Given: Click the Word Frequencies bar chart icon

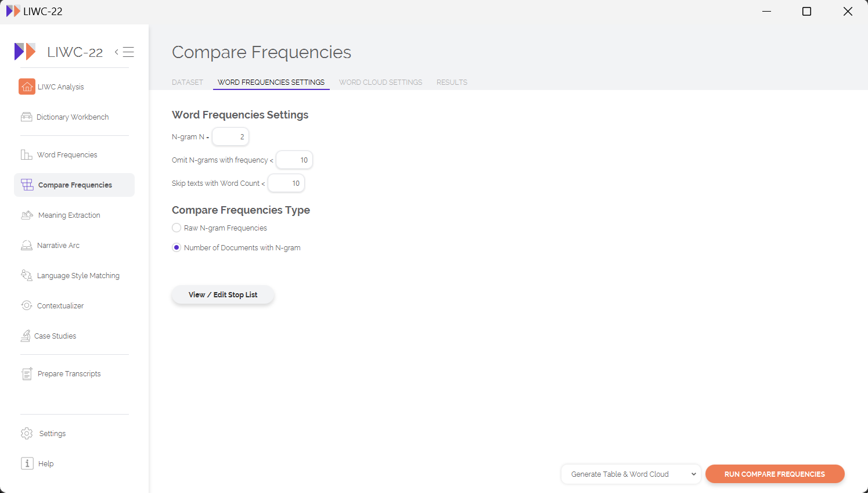Looking at the screenshot, I should click(27, 154).
